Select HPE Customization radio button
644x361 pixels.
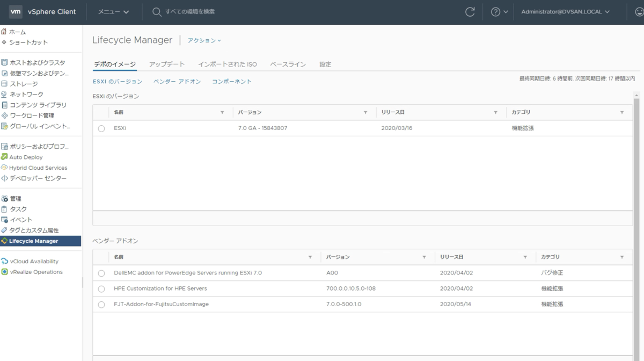pos(101,289)
